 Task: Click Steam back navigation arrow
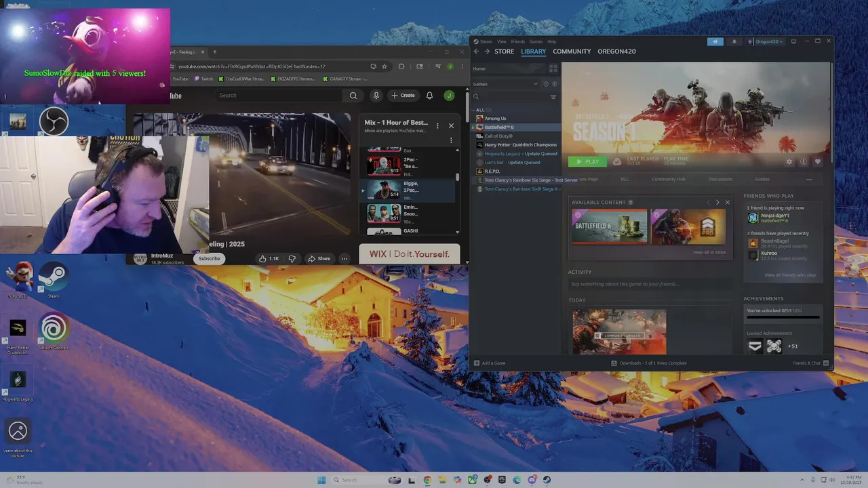[x=477, y=52]
